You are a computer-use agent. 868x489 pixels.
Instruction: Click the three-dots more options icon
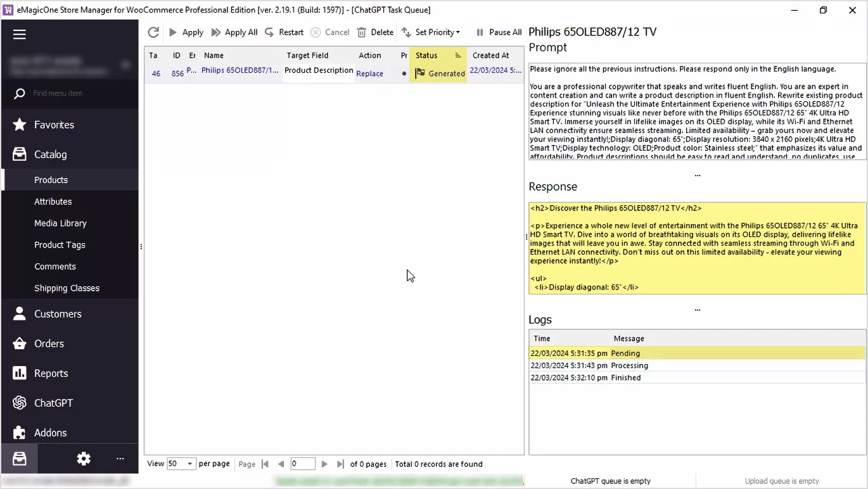pyautogui.click(x=120, y=459)
